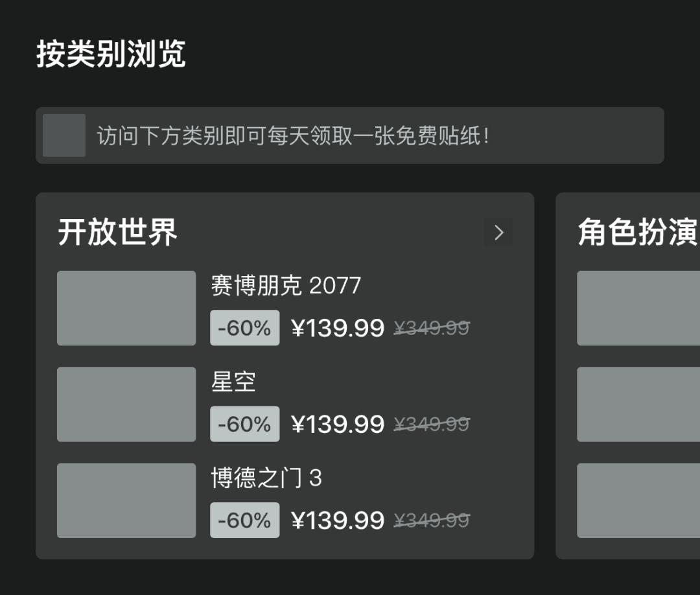Click the -60% badge for 赛博朋克 2077

(x=244, y=328)
